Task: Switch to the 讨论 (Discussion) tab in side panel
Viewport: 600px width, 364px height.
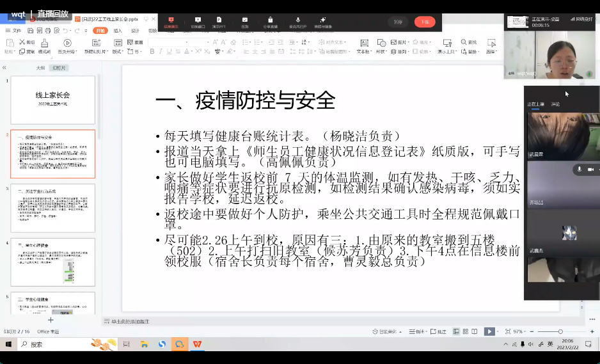Action: [555, 104]
